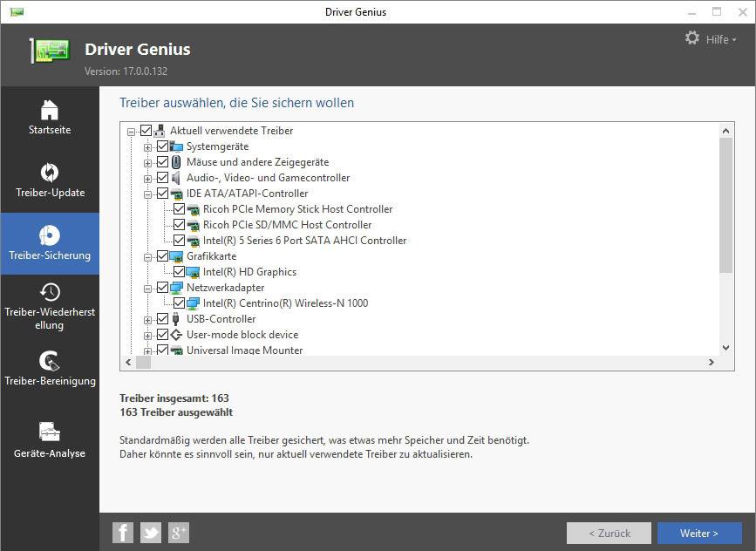Click the mouse icon for Mäuse und andere Zeigegeräte
This screenshot has height=551, width=756.
[176, 162]
